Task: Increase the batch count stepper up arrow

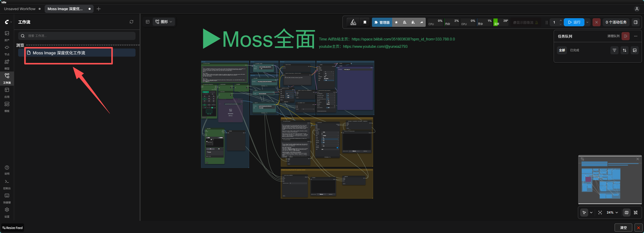Action: click(561, 20)
